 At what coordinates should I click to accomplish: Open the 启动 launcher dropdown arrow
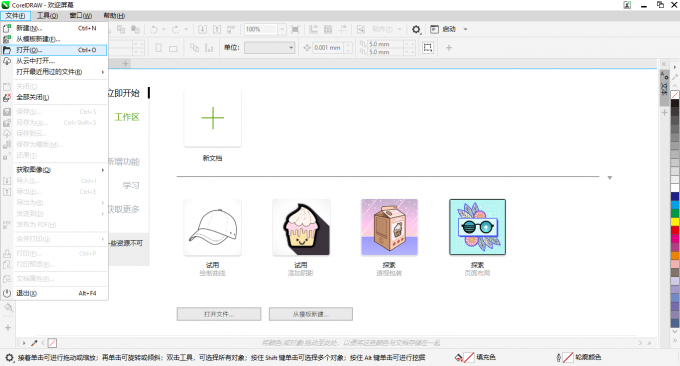pyautogui.click(x=465, y=29)
